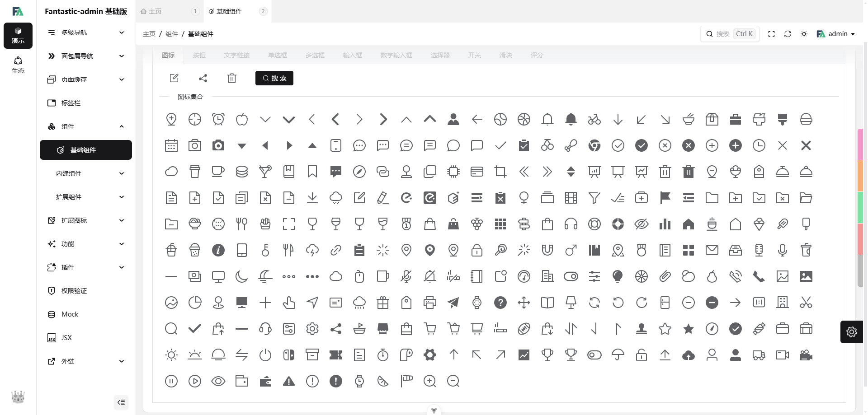The width and height of the screenshot is (868, 415).
Task: Select the bar chart histogram icon
Action: (665, 224)
